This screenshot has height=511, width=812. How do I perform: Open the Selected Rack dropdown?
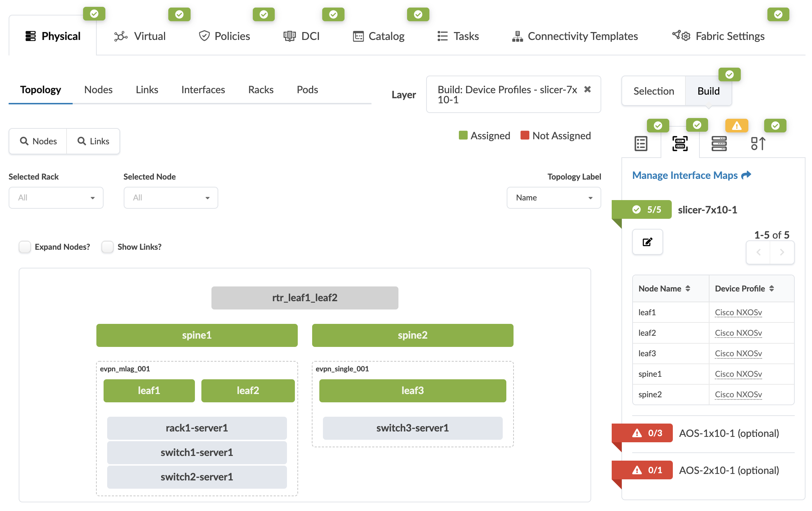pyautogui.click(x=56, y=198)
